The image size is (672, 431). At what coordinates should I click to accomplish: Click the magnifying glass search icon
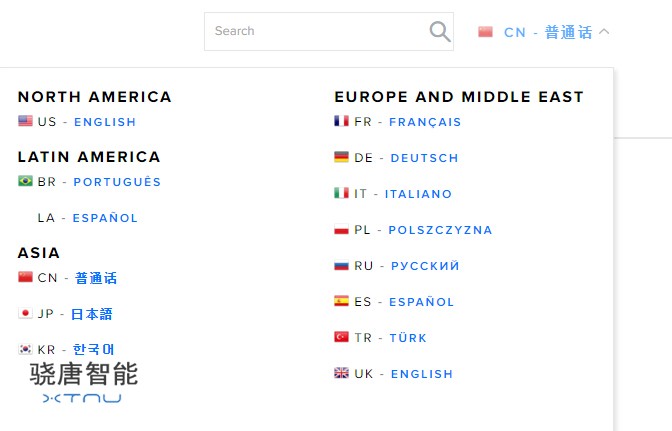pyautogui.click(x=440, y=32)
